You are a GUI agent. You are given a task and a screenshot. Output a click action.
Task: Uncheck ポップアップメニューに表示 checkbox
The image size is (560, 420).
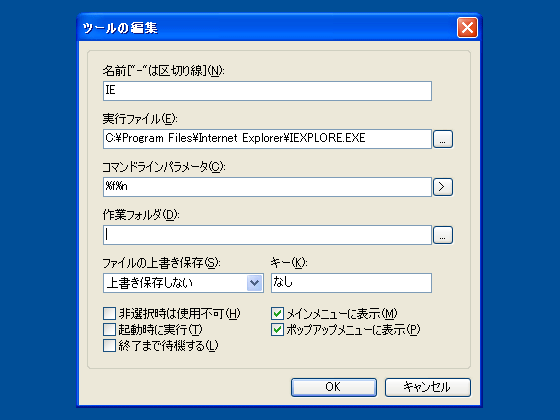278,329
